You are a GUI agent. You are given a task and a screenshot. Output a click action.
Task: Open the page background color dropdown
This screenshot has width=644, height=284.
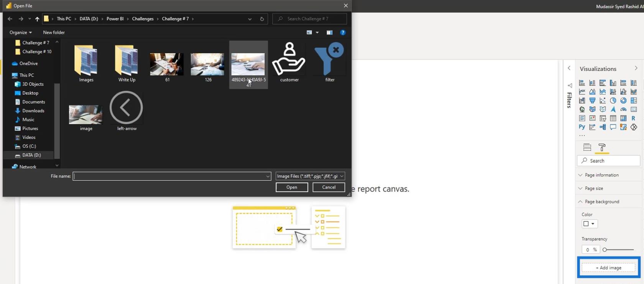(x=589, y=224)
